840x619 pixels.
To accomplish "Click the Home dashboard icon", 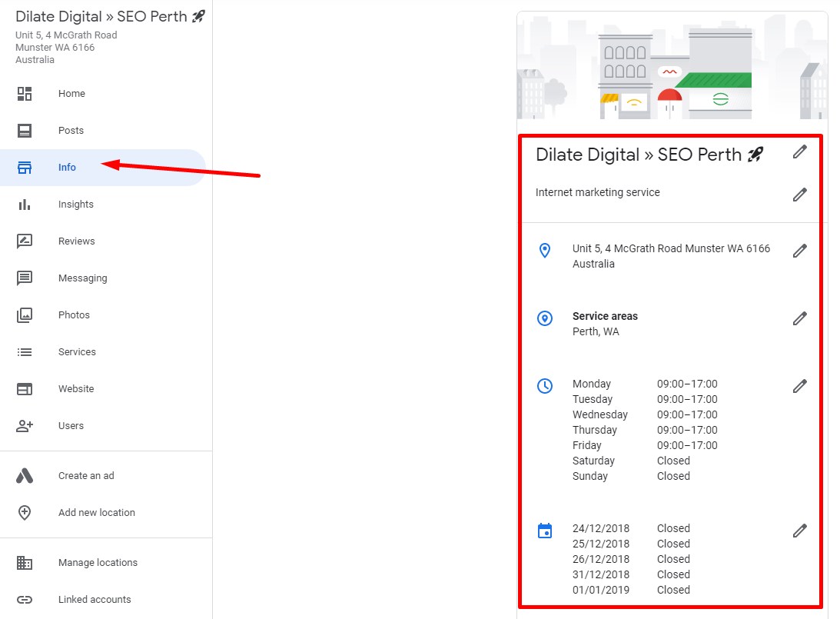I will point(25,94).
